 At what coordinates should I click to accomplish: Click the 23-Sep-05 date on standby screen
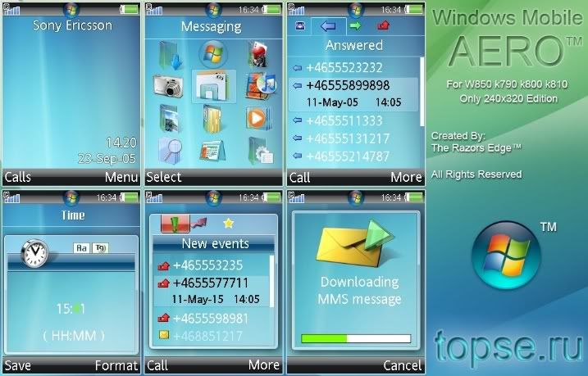[x=107, y=159]
